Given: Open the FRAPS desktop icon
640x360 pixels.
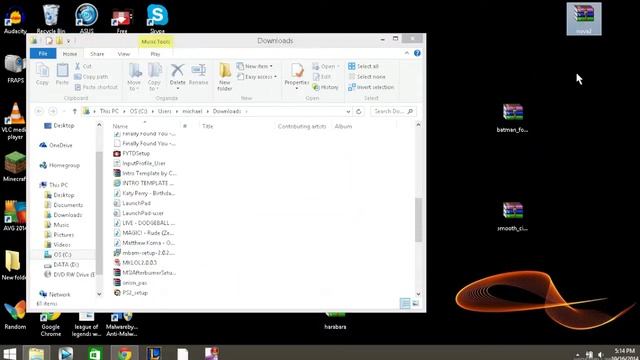Looking at the screenshot, I should pyautogui.click(x=15, y=69).
